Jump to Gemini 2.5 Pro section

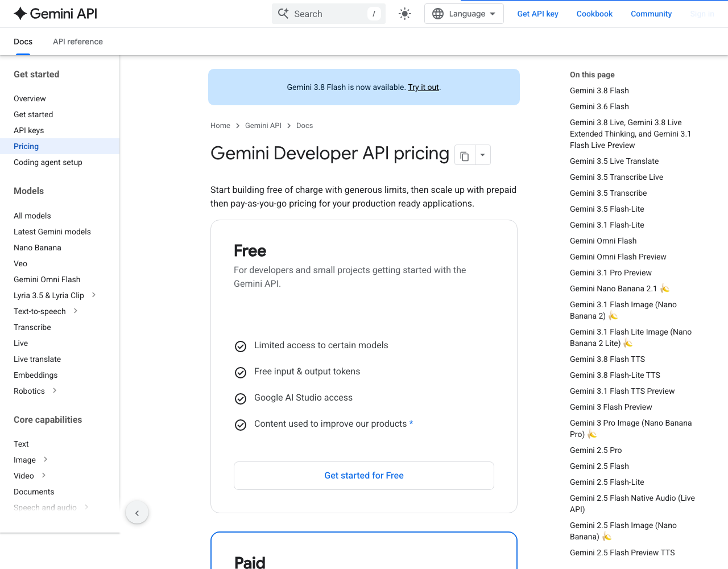596,450
